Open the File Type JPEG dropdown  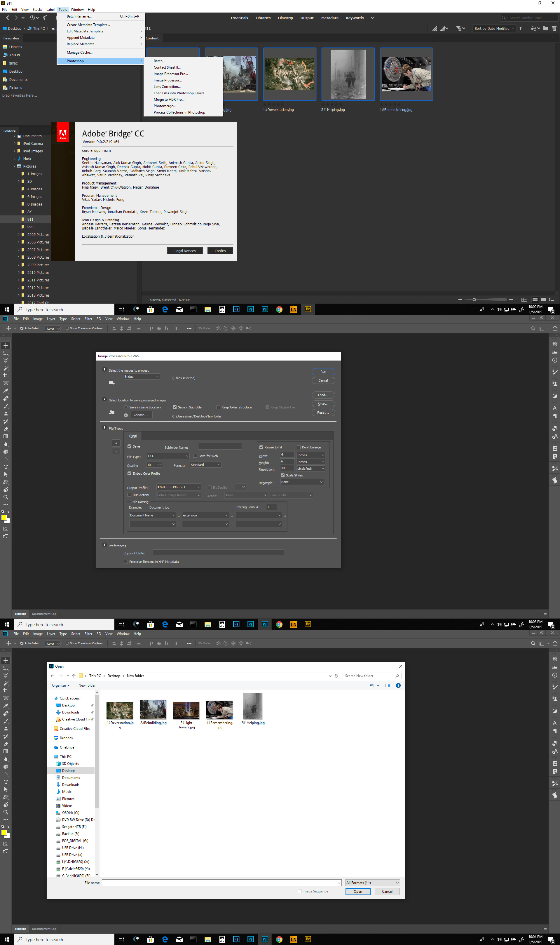168,456
